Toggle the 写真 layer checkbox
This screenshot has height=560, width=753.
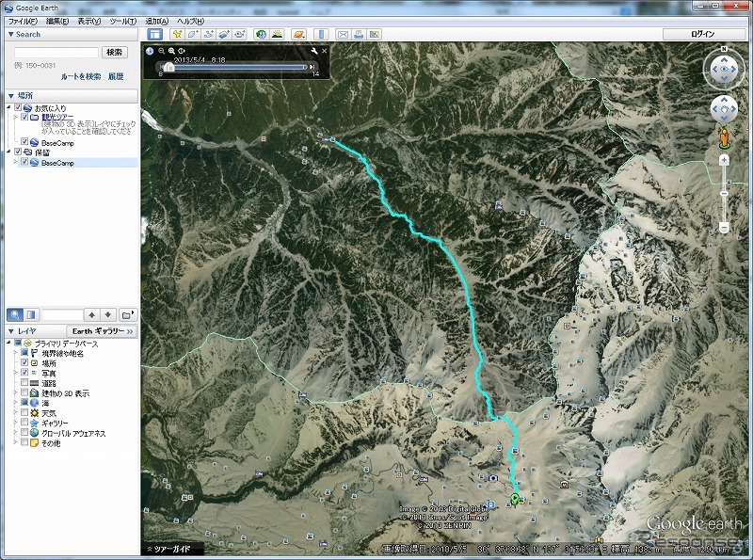pos(24,372)
